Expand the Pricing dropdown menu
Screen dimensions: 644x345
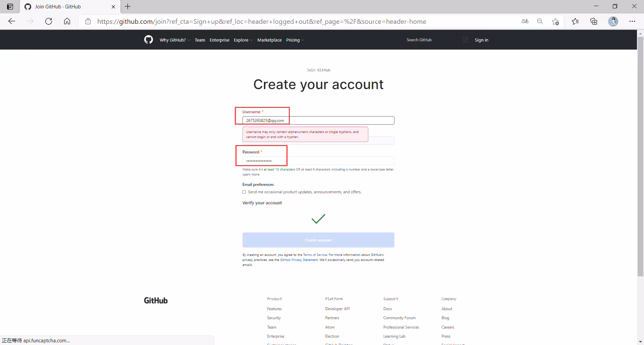(295, 40)
